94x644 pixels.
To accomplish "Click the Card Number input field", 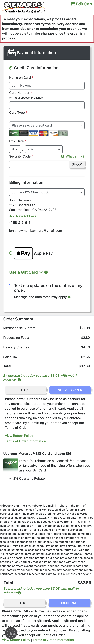I will click(47, 105).
